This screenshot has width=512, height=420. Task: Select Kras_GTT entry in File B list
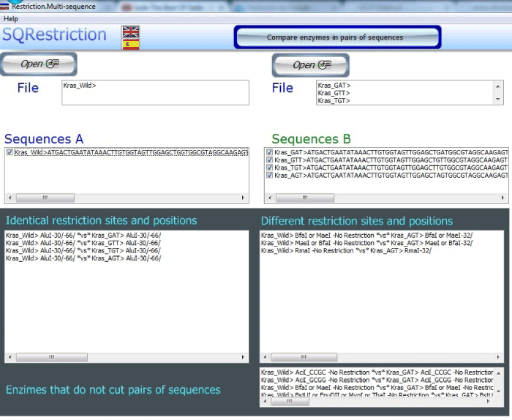[334, 93]
